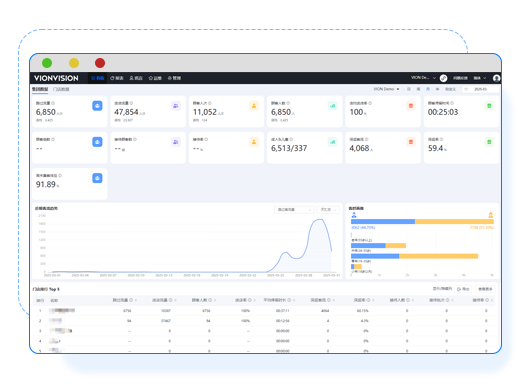The width and height of the screenshot is (518, 390).
Task: Click the info icon beside the 59.4% card title
Action: click(x=441, y=139)
